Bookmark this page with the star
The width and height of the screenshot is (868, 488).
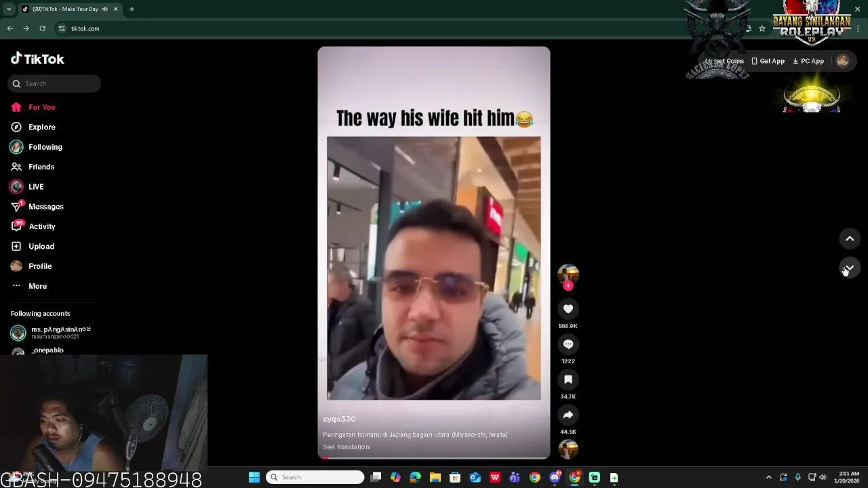(762, 28)
